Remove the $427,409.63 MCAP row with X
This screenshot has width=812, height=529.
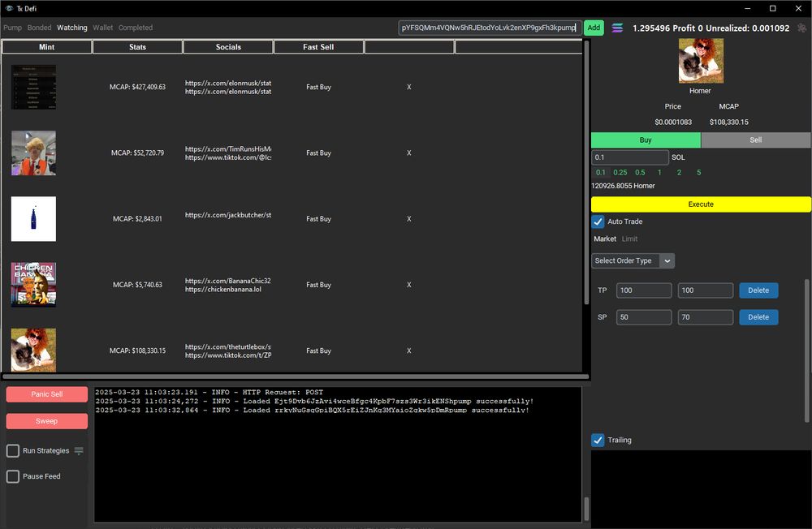tap(409, 87)
